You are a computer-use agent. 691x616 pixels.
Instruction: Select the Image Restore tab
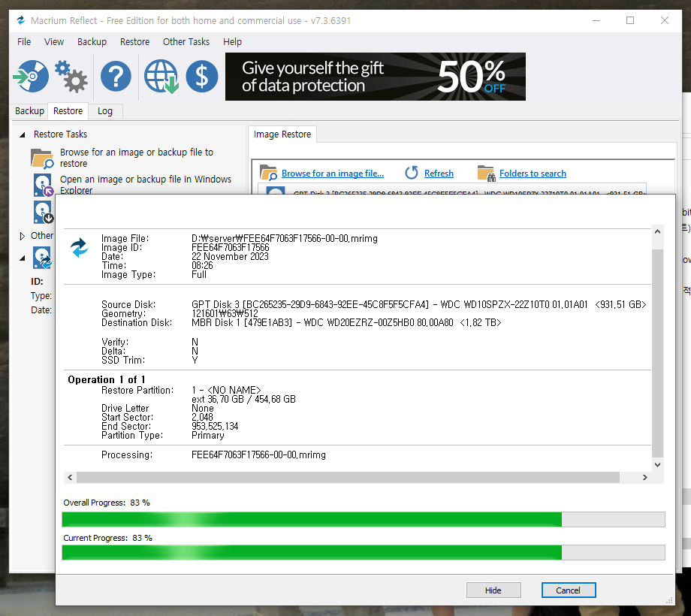282,134
